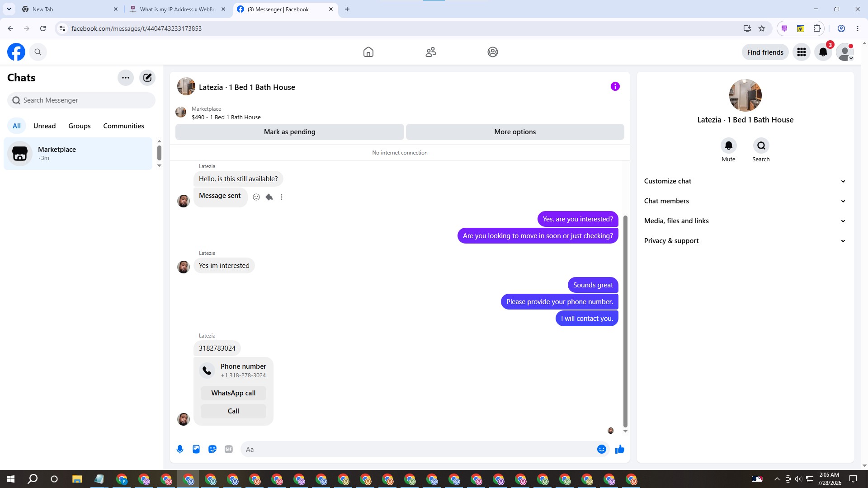
Task: Open the Facebook logo home link
Action: 16,52
